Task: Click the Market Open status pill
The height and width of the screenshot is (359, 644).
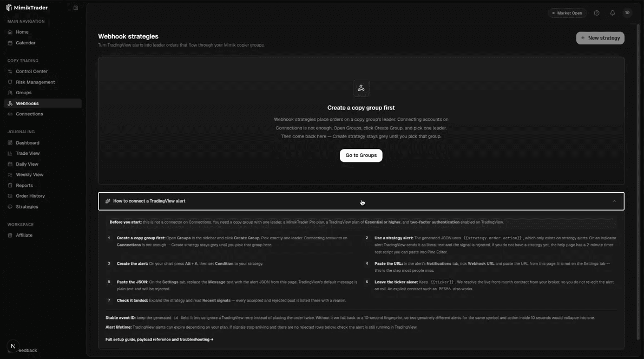Action: [567, 13]
